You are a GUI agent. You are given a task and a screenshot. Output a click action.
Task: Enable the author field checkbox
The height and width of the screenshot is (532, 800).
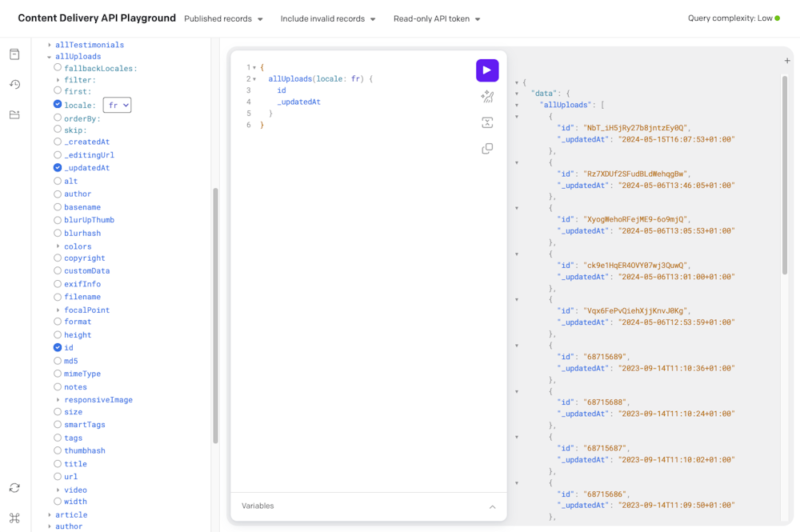58,194
